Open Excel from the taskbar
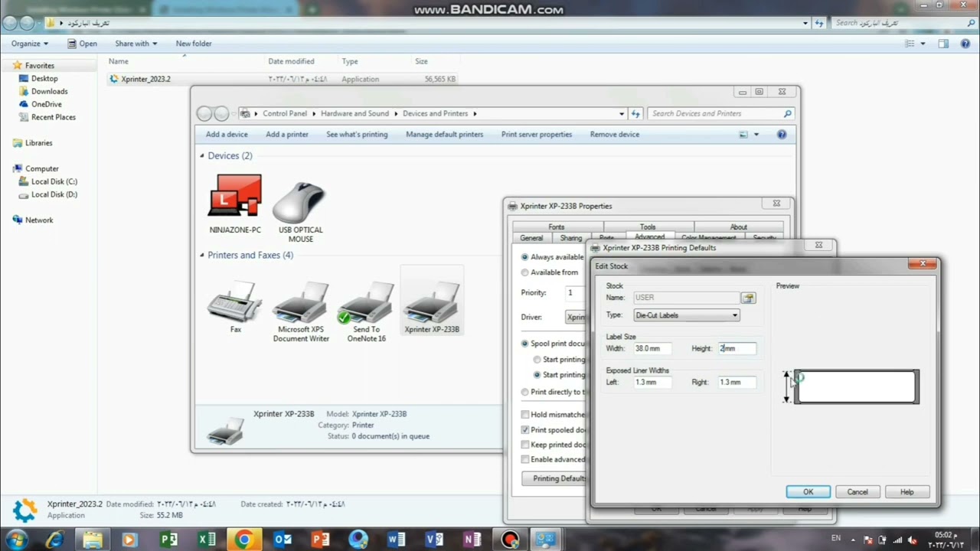Screen dimensions: 980x551 pyautogui.click(x=207, y=540)
